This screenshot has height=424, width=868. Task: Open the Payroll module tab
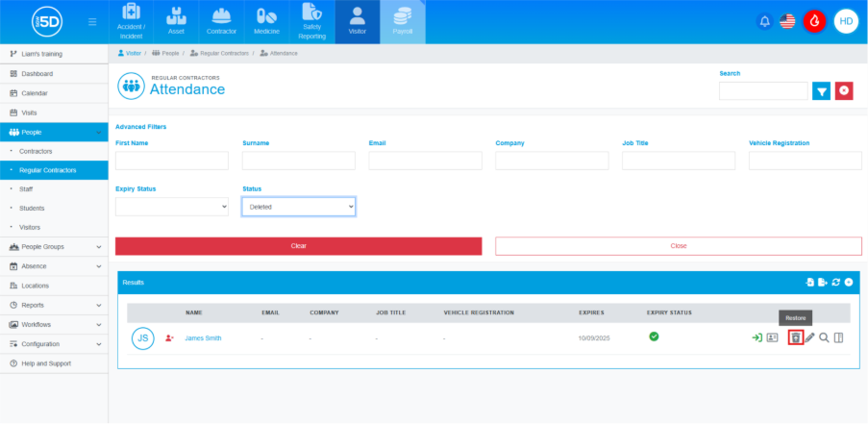coord(402,22)
